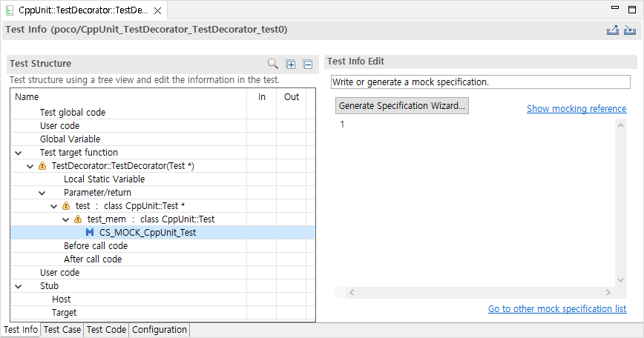The height and width of the screenshot is (338, 644).
Task: Click the editor tab file icon
Action: 10,10
